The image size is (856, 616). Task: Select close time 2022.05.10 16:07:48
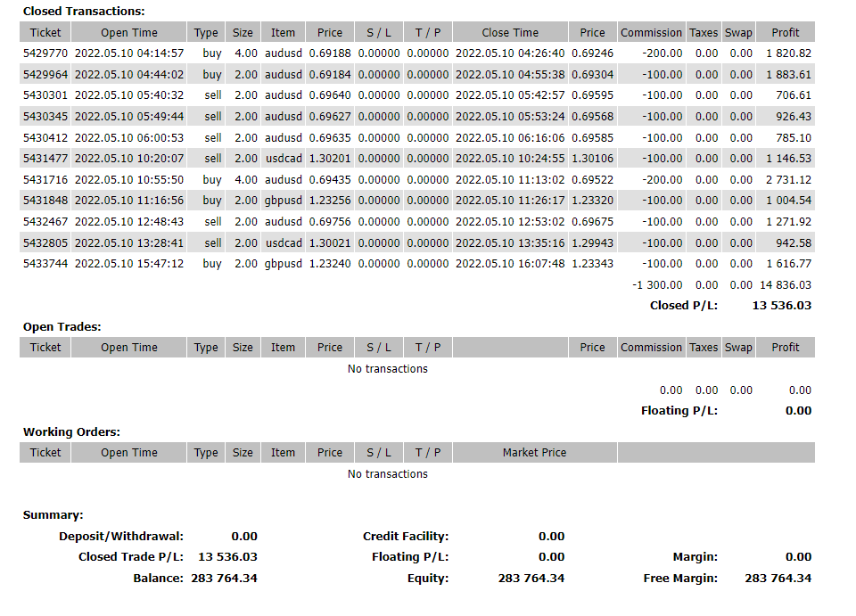510,264
